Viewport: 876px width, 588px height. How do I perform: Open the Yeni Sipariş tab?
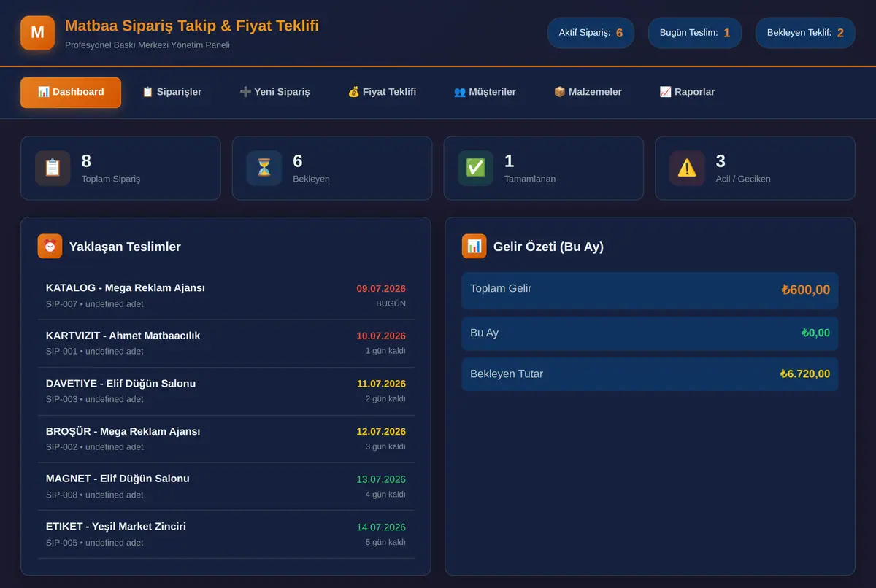click(x=274, y=92)
